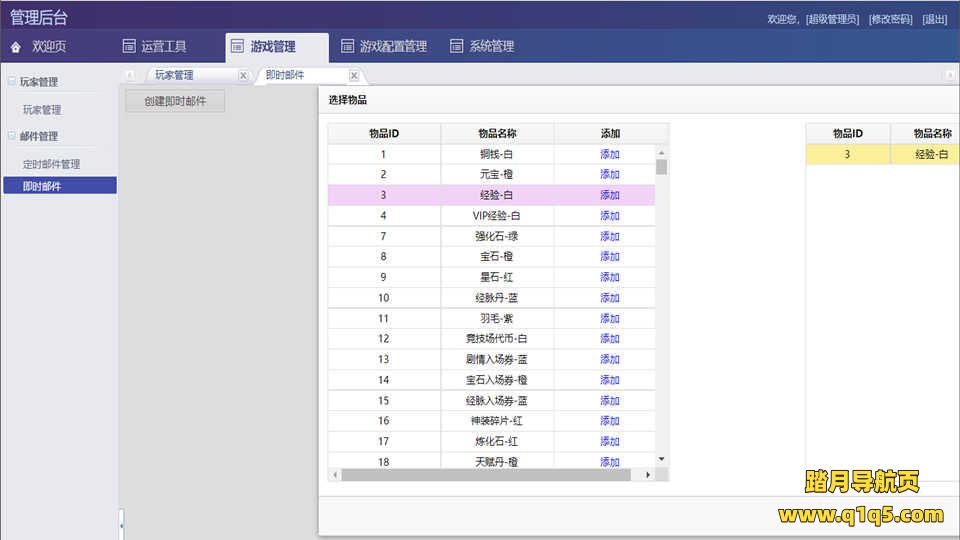
Task: Close the 即时邮件 tab with its X
Action: (353, 75)
